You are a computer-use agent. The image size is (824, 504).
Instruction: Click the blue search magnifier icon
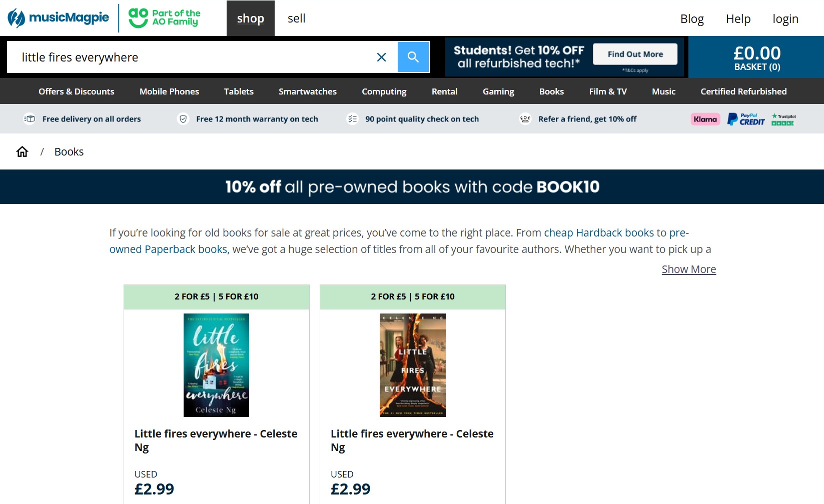pyautogui.click(x=413, y=56)
